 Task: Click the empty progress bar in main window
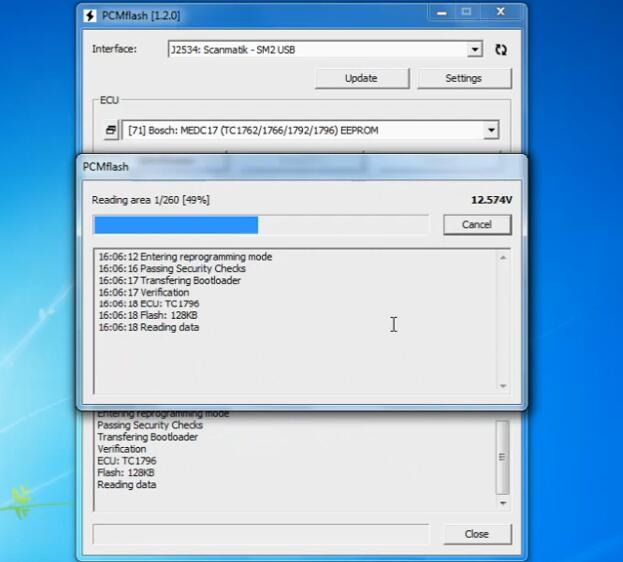[x=261, y=534]
